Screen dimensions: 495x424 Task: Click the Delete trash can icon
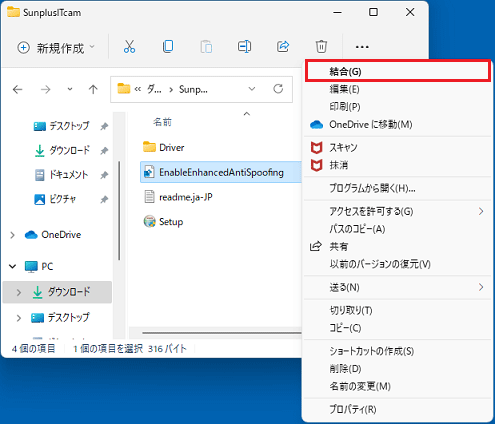pyautogui.click(x=321, y=47)
